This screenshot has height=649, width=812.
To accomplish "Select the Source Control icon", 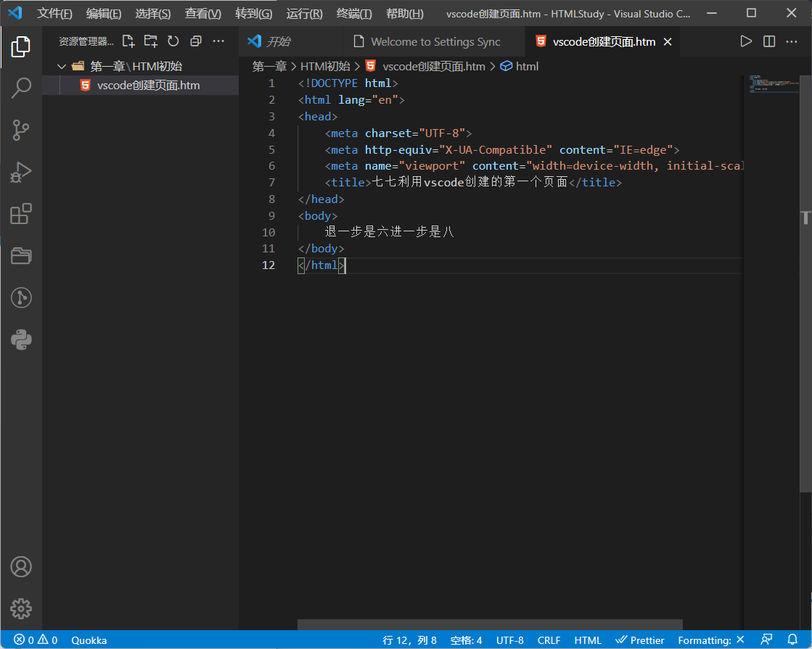I will pyautogui.click(x=21, y=130).
